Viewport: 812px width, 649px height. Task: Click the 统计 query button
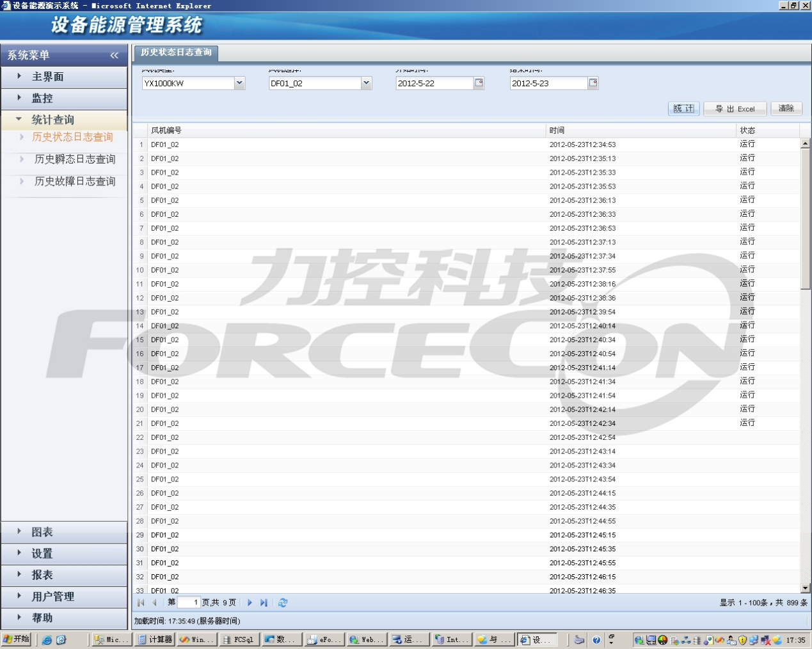(x=683, y=109)
